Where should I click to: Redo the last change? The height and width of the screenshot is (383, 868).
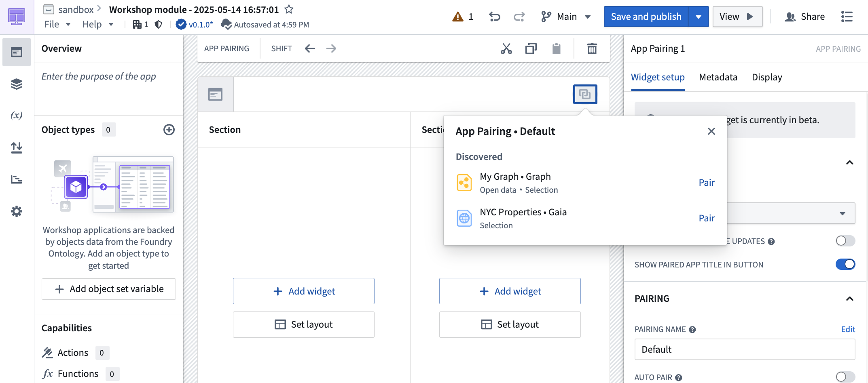coord(519,17)
